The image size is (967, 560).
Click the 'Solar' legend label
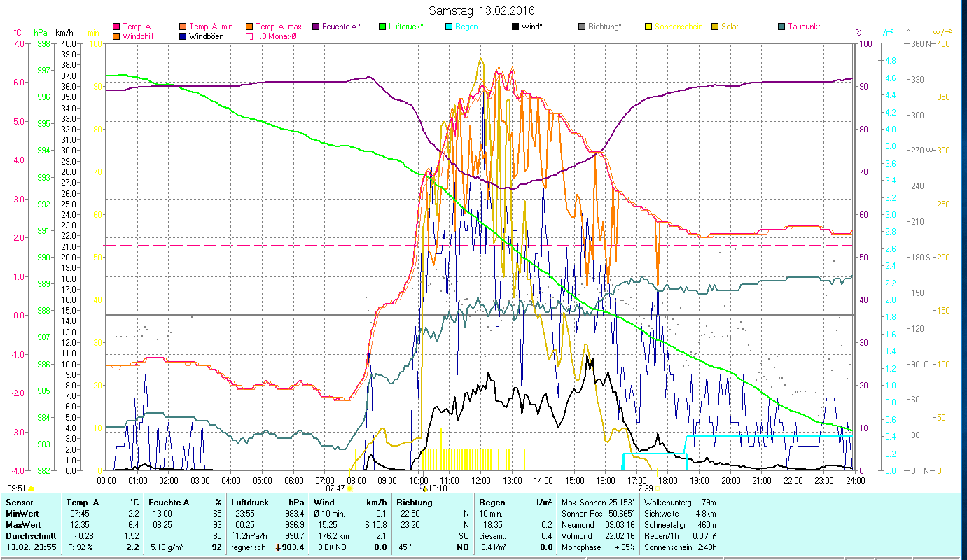pos(730,27)
